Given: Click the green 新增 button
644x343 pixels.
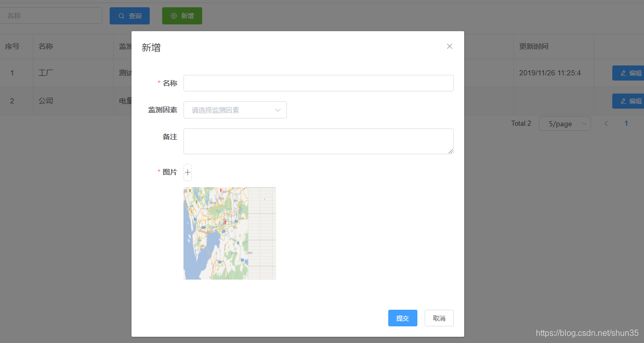Looking at the screenshot, I should coord(182,16).
